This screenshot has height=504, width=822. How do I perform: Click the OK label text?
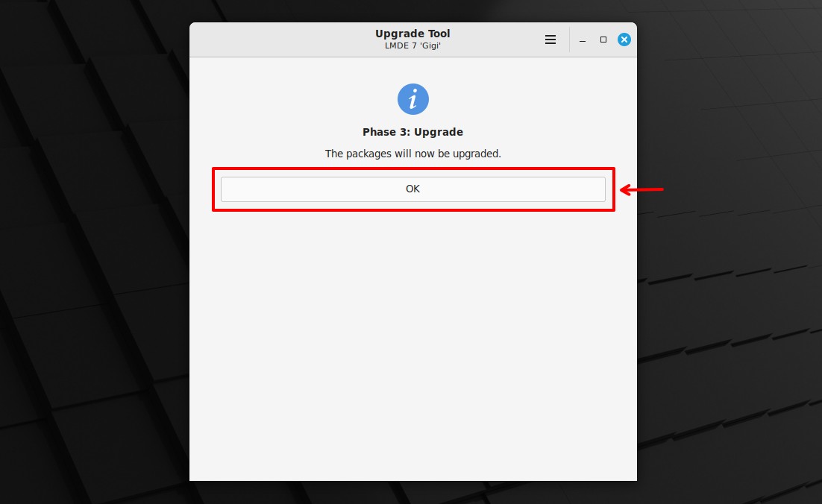click(x=412, y=189)
